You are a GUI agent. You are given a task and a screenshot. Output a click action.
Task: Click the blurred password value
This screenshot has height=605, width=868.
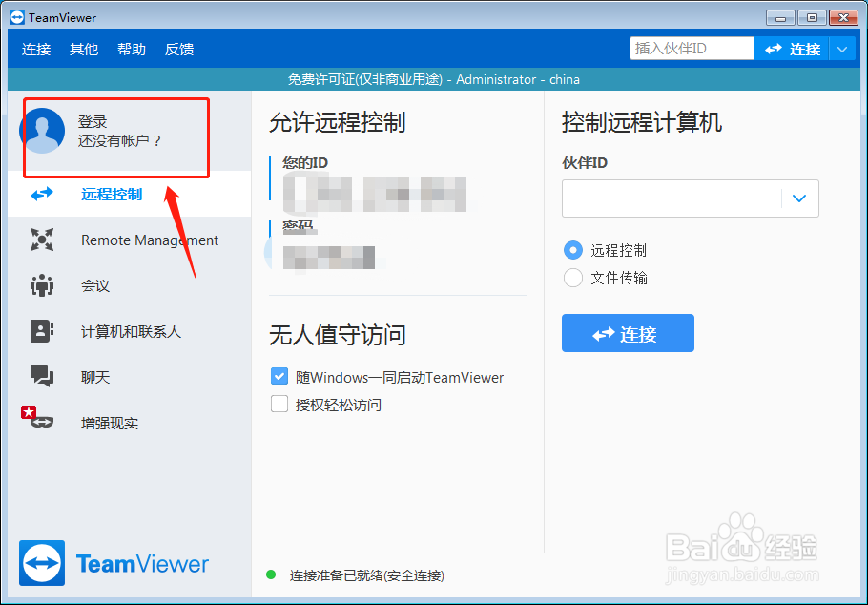point(329,257)
